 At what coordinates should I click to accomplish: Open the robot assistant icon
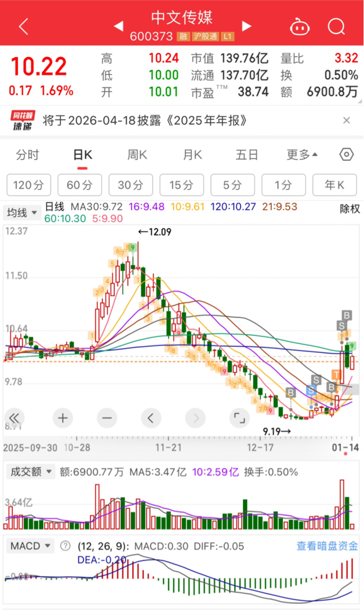click(300, 27)
